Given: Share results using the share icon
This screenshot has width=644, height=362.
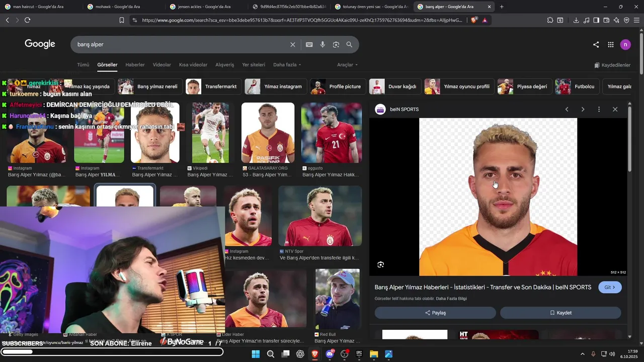Looking at the screenshot, I should pos(596,45).
